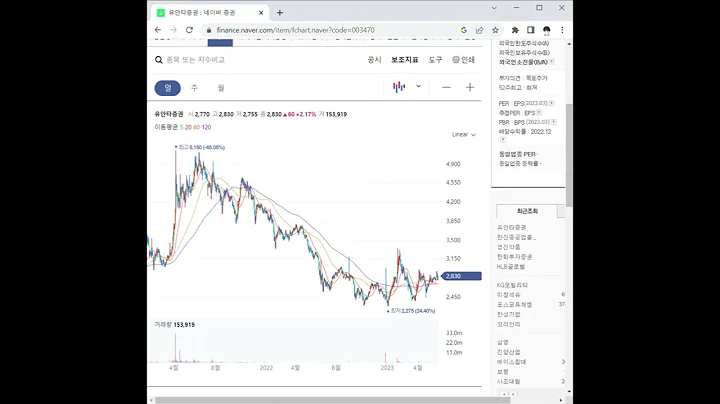Select the 주 (weekly) chart period
This screenshot has width=720, height=404.
click(194, 88)
